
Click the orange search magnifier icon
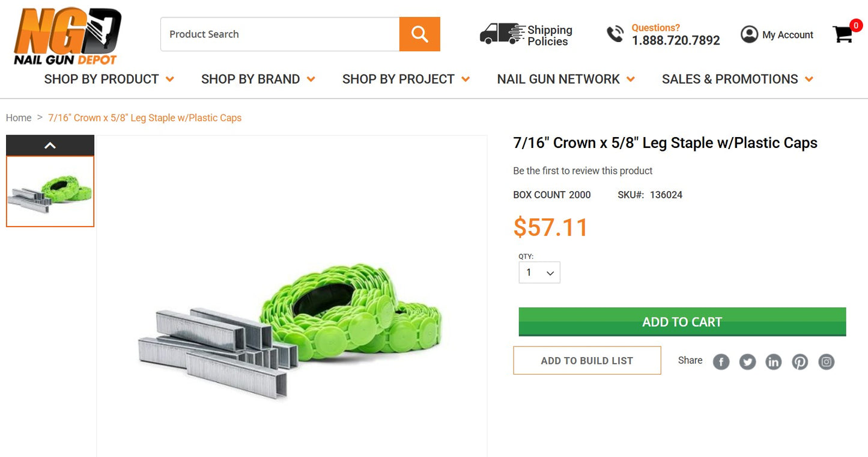pyautogui.click(x=419, y=34)
